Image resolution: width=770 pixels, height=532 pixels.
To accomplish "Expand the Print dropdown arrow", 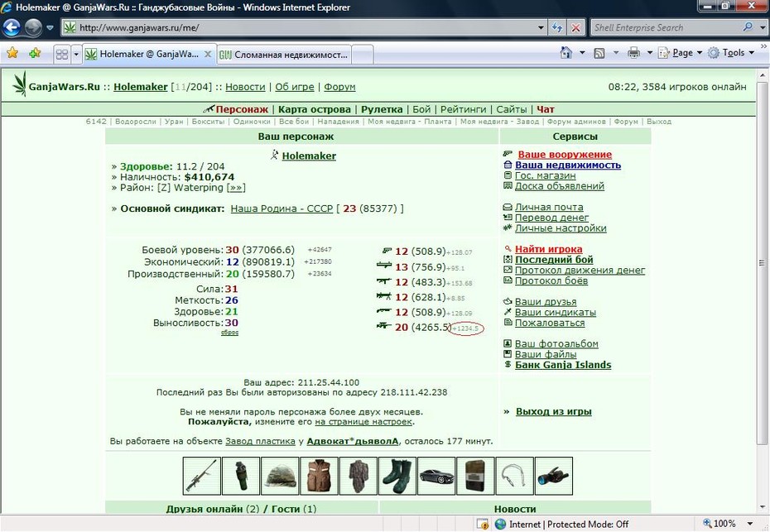I will coord(649,52).
